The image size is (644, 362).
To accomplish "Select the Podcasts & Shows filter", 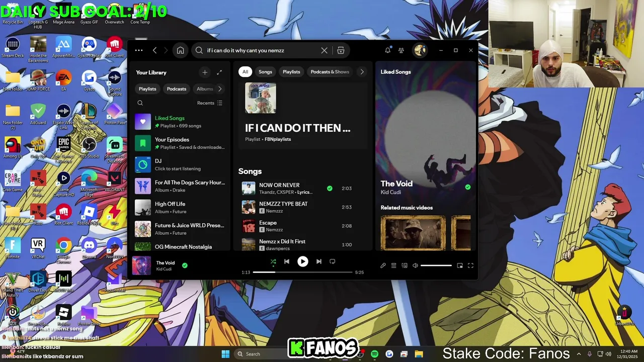I will (x=330, y=72).
